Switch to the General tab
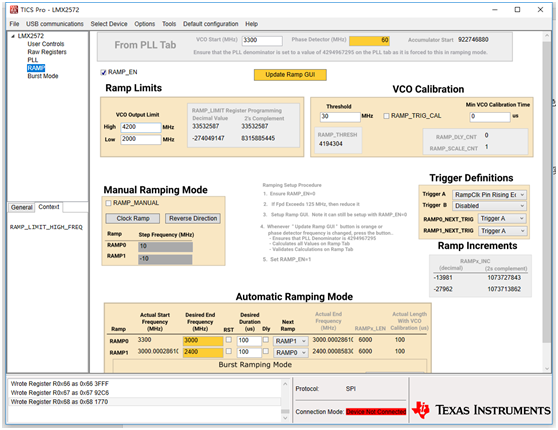The image size is (558, 430). coord(21,207)
